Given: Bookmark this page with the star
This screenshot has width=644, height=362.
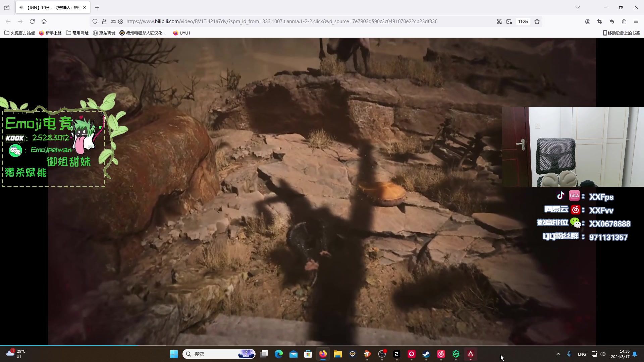Looking at the screenshot, I should pos(537,21).
